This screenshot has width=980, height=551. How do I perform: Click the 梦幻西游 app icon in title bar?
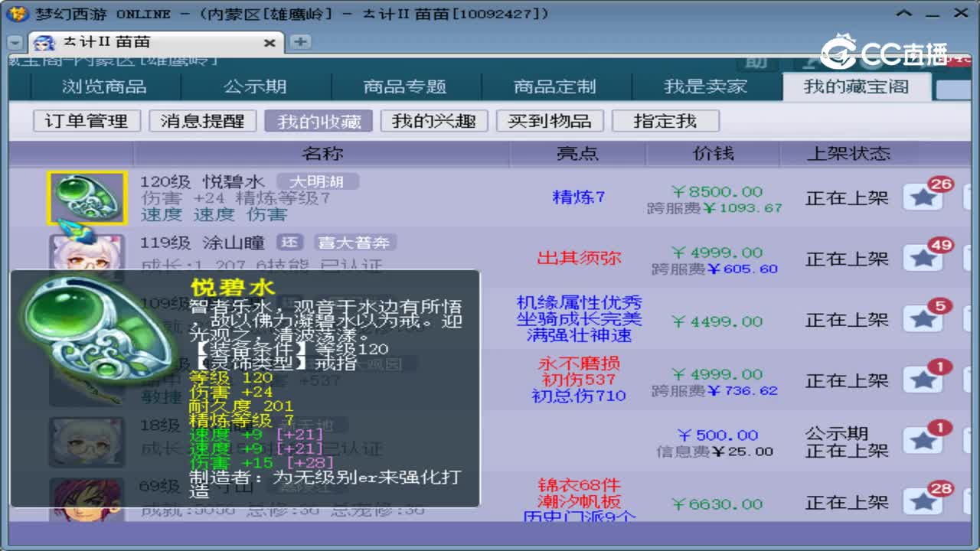click(x=18, y=13)
